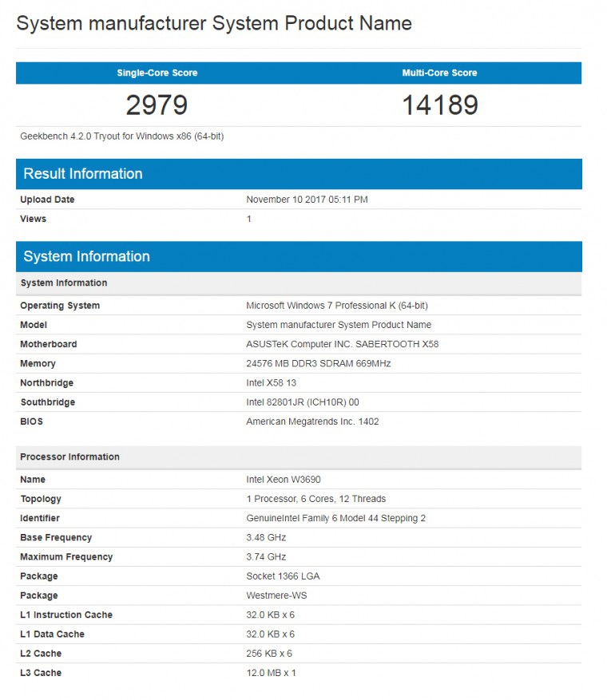Click the Southbridge label

coord(47,402)
